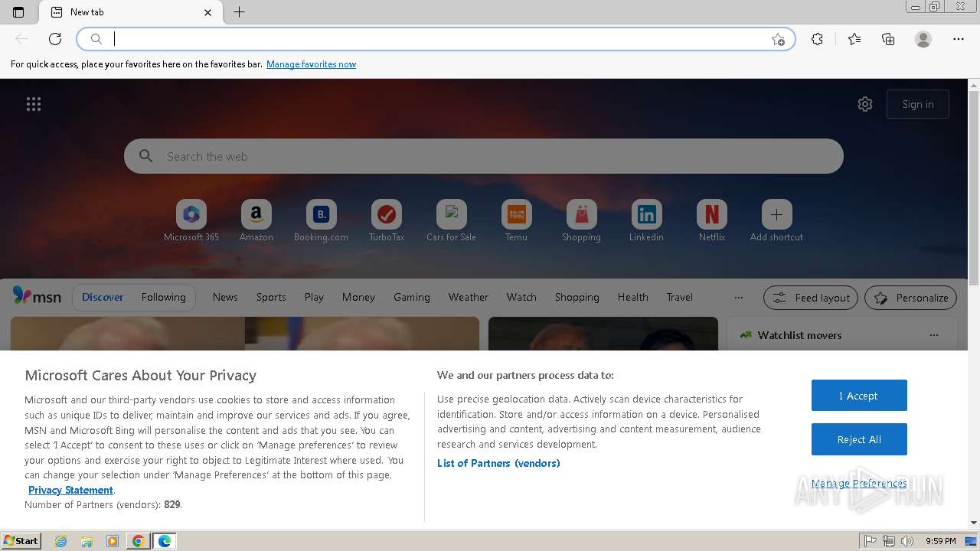Viewport: 980px width, 551px height.
Task: Open the Shopping shortcut tile
Action: (582, 221)
